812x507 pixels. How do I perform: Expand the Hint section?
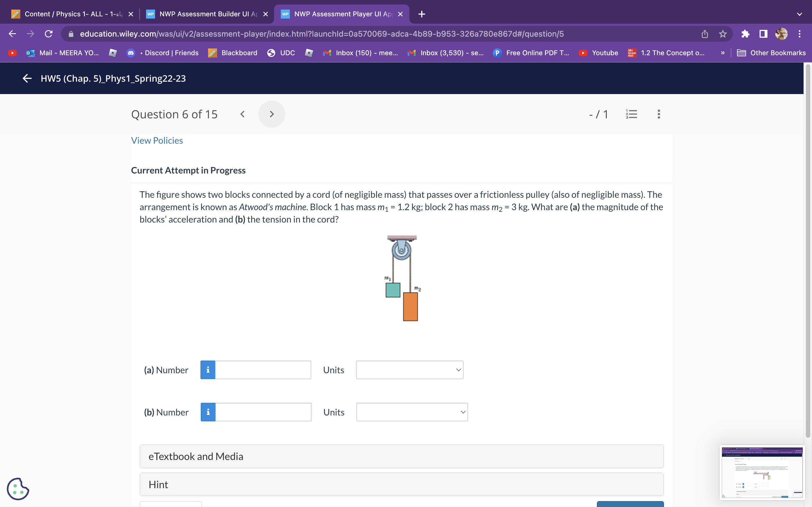[401, 484]
